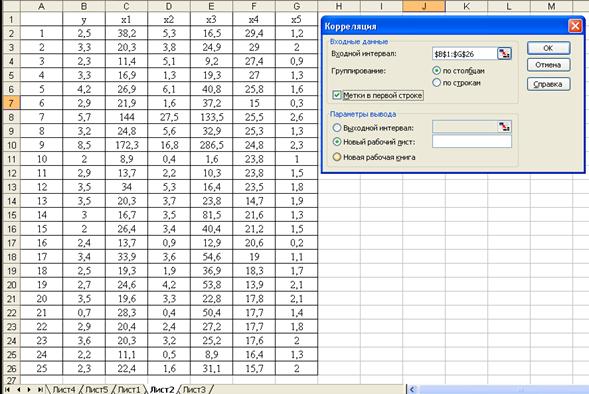Image resolution: width=589 pixels, height=394 pixels.
Task: Go to the first sheet tab arrow
Action: coord(7,389)
